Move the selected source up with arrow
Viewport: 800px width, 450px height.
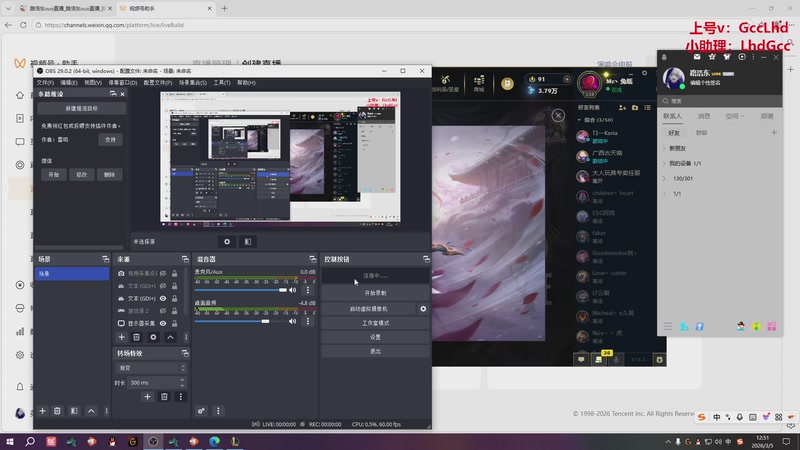(x=170, y=337)
